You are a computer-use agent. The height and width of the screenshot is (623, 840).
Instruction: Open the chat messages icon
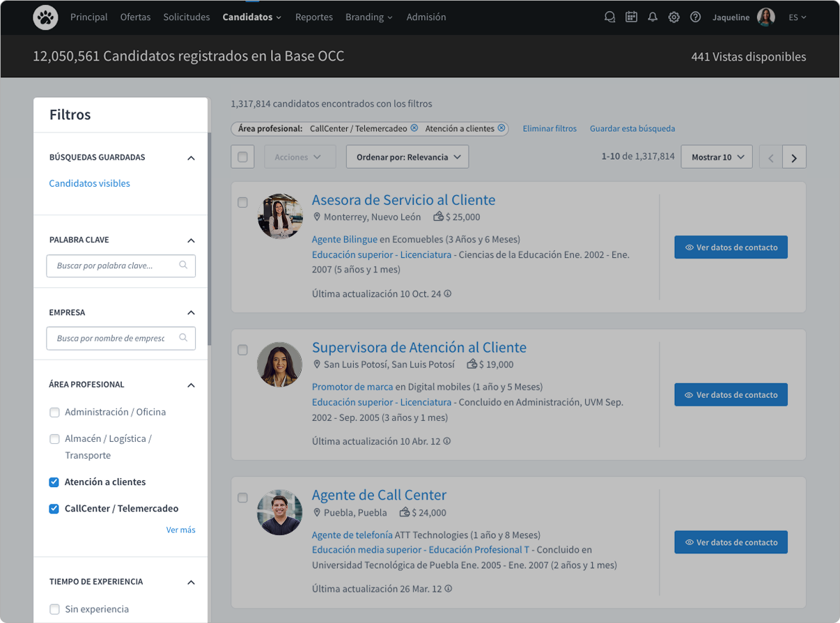pos(609,17)
